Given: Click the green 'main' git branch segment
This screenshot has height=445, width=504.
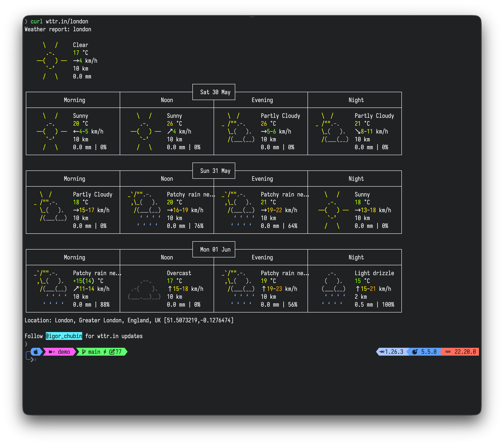Looking at the screenshot, I should (102, 352).
